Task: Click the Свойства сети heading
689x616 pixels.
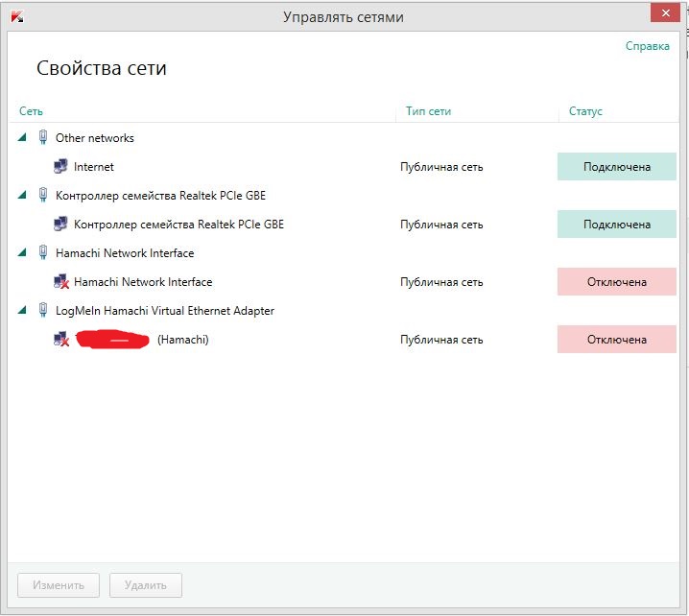Action: click(x=102, y=68)
